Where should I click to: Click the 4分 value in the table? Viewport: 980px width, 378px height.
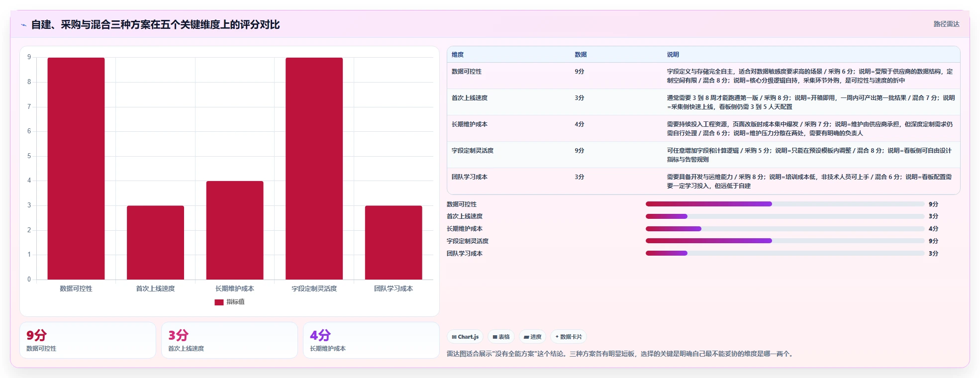tap(580, 124)
